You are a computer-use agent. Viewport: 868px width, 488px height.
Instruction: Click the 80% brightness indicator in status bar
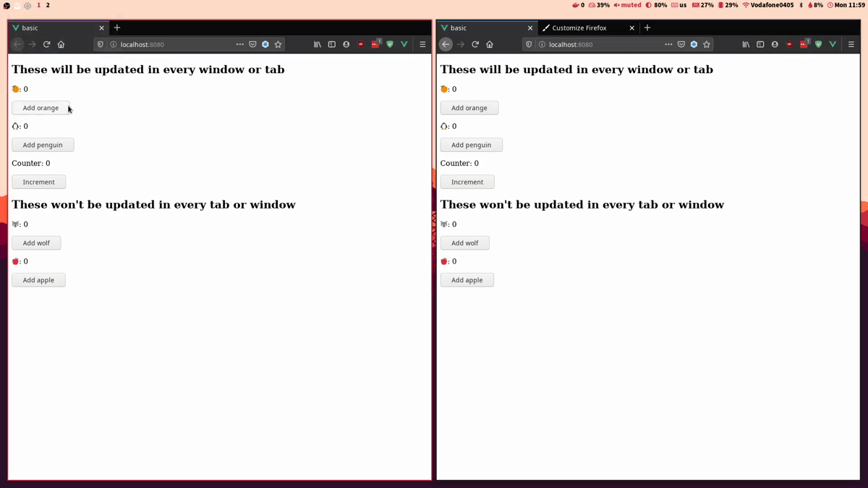(656, 5)
